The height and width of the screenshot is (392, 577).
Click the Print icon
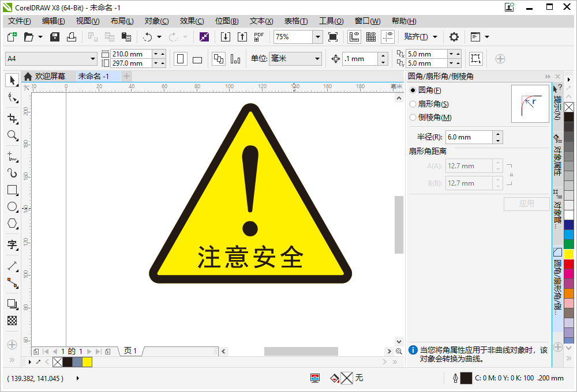pos(72,37)
